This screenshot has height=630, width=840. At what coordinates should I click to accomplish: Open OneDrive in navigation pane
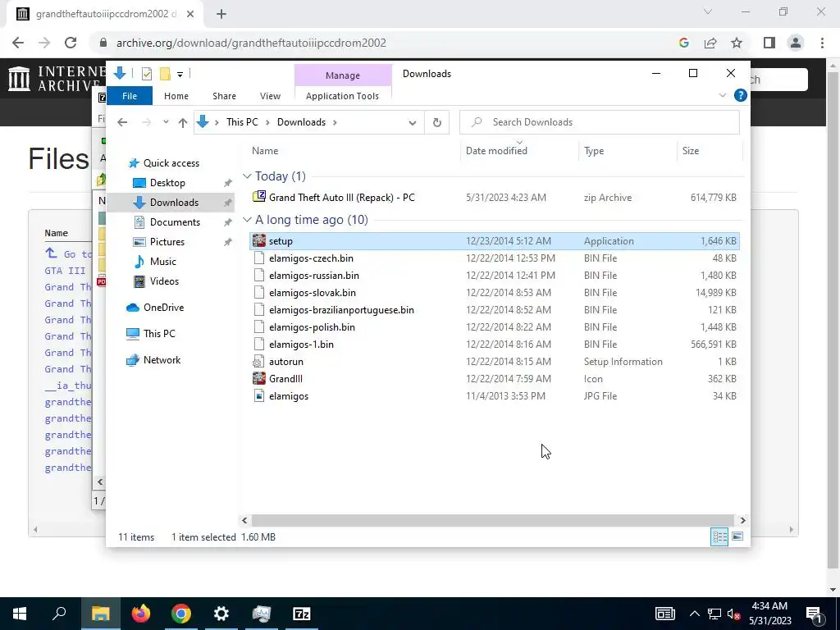163,308
